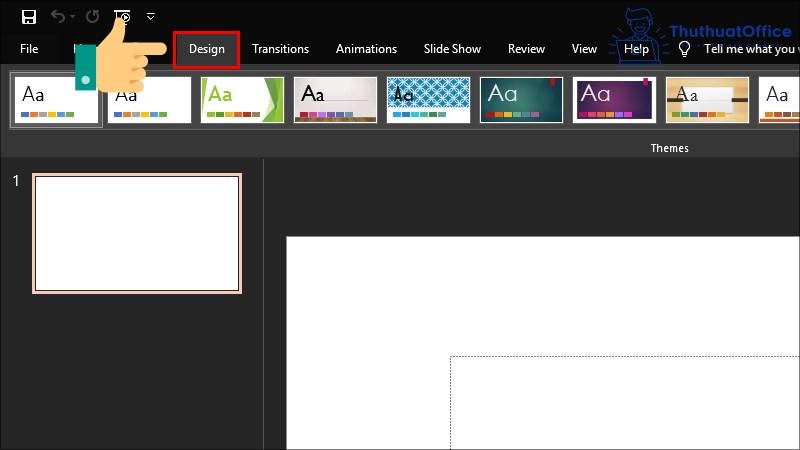Viewport: 800px width, 450px height.
Task: Open the Review tab
Action: coord(526,49)
